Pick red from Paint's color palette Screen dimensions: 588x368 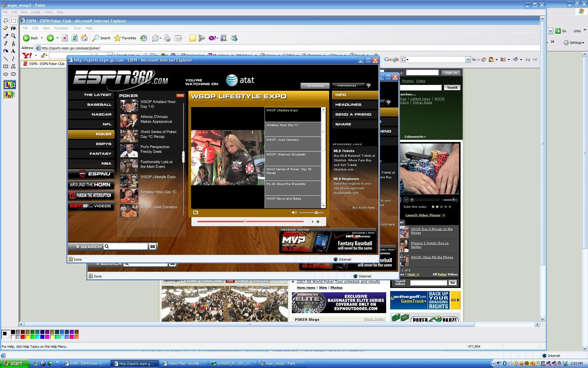(23, 336)
